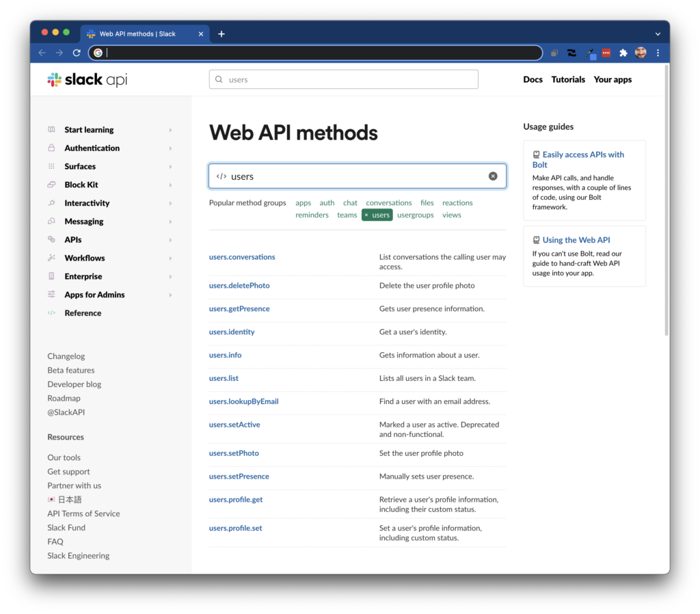Image resolution: width=700 pixels, height=614 pixels.
Task: Click the Reference code icon
Action: (x=51, y=312)
